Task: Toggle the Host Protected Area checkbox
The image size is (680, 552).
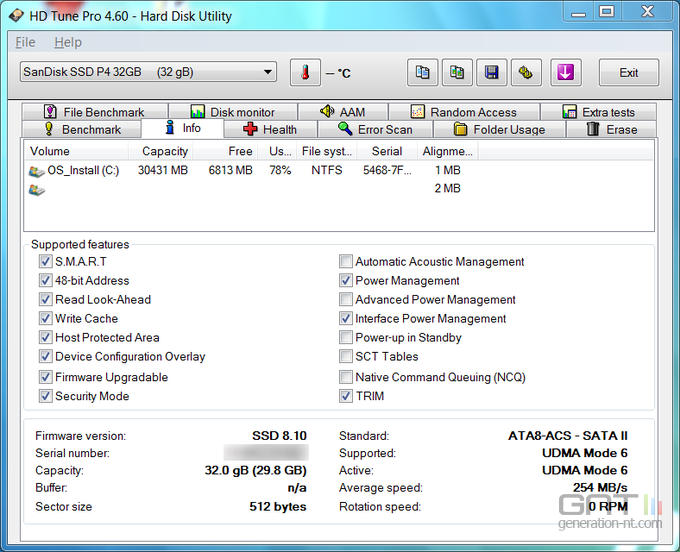Action: pos(46,337)
